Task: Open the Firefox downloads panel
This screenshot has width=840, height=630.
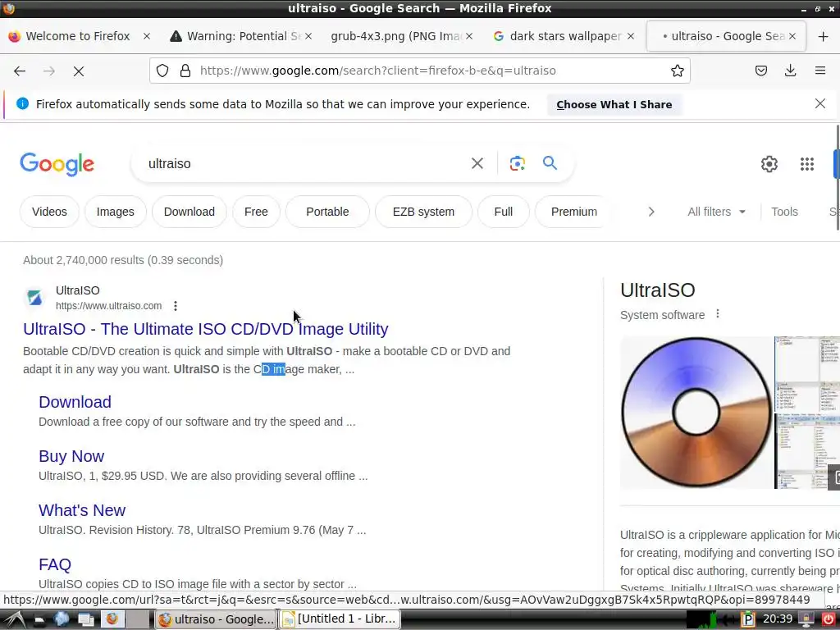Action: point(790,71)
